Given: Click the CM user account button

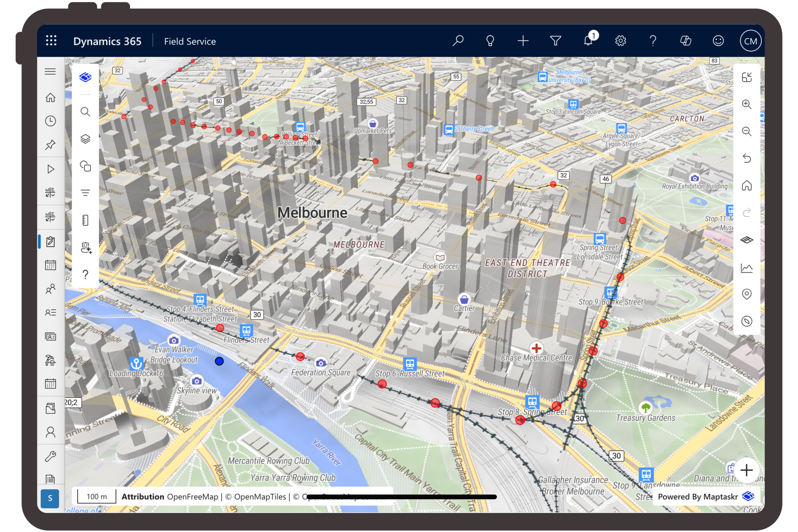Looking at the screenshot, I should (x=750, y=41).
